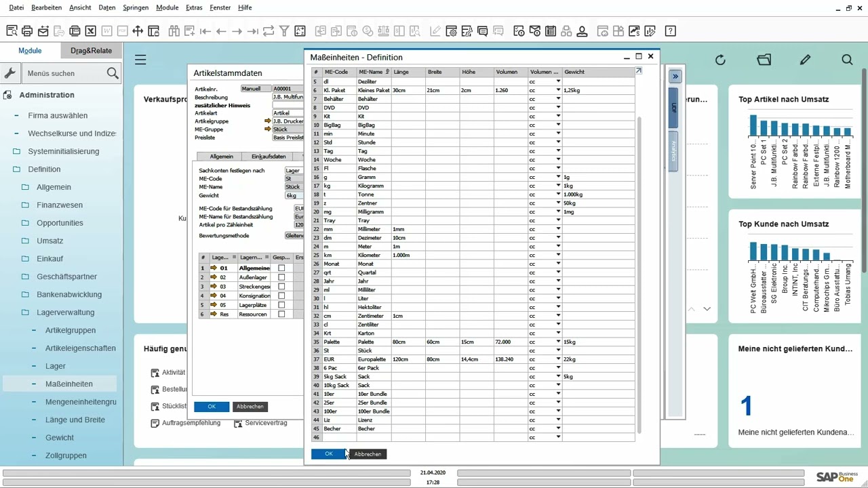Screen dimensions: 868x488
Task: Open volume unit dropdown for empty row 46
Action: (559, 437)
